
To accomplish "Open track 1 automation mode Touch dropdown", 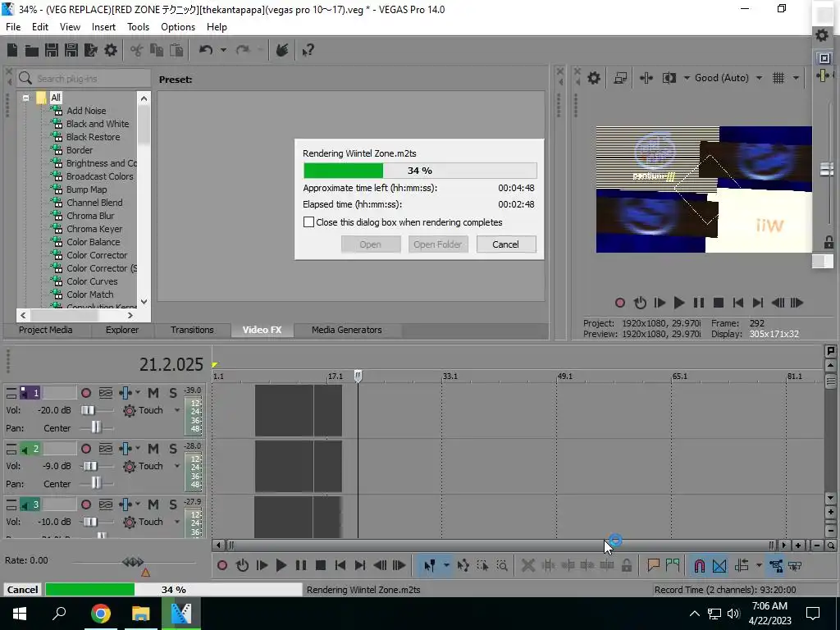I will 177,410.
